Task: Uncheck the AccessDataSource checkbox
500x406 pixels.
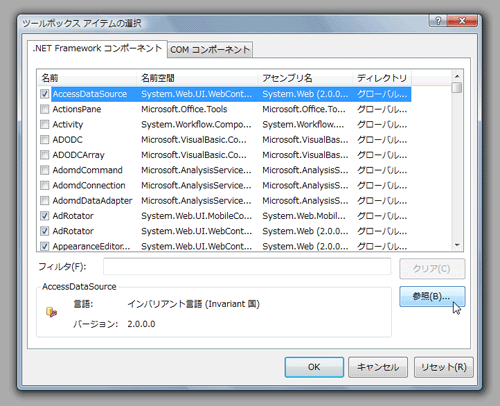Action: click(x=44, y=94)
